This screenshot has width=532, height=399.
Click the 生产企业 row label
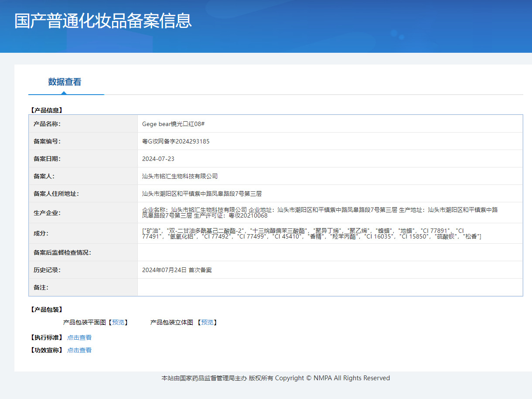47,213
